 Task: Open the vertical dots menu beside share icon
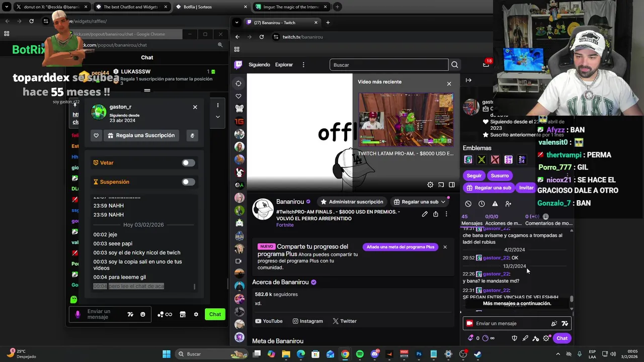(x=446, y=214)
